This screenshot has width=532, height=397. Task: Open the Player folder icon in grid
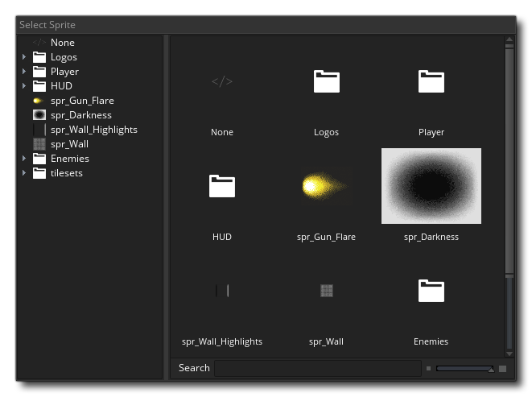tap(431, 81)
